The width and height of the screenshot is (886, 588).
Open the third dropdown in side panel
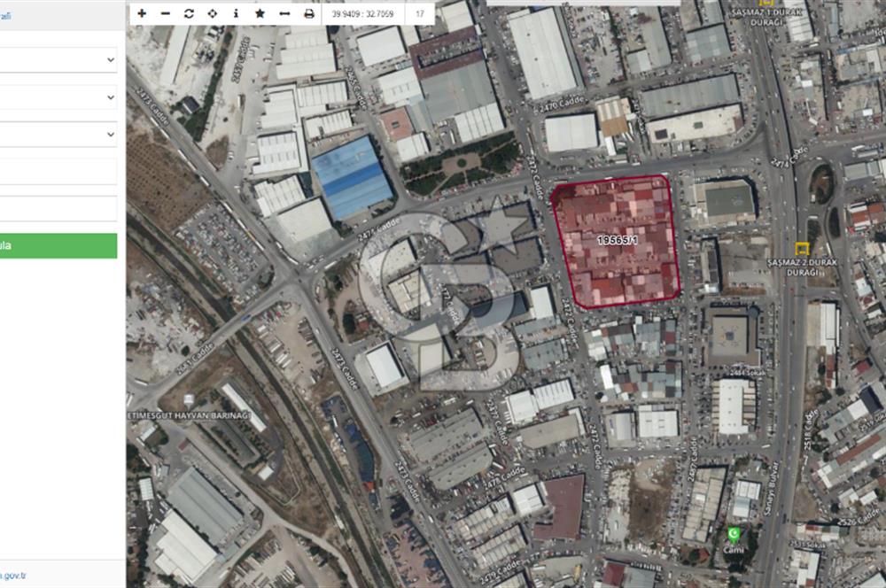tap(58, 135)
